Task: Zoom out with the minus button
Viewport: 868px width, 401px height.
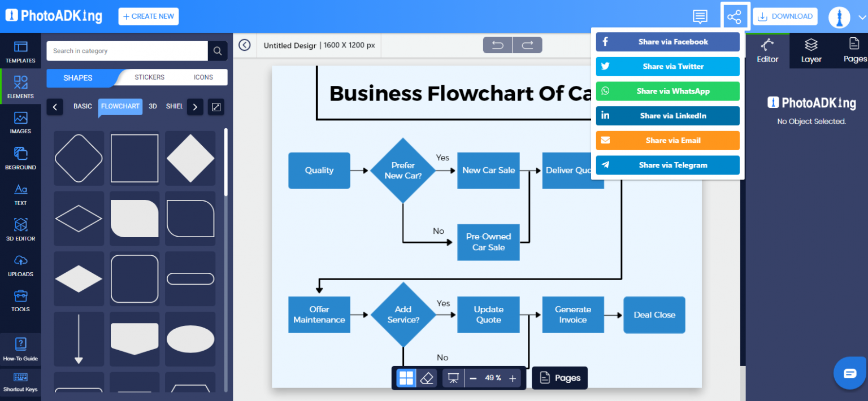Action: tap(474, 378)
